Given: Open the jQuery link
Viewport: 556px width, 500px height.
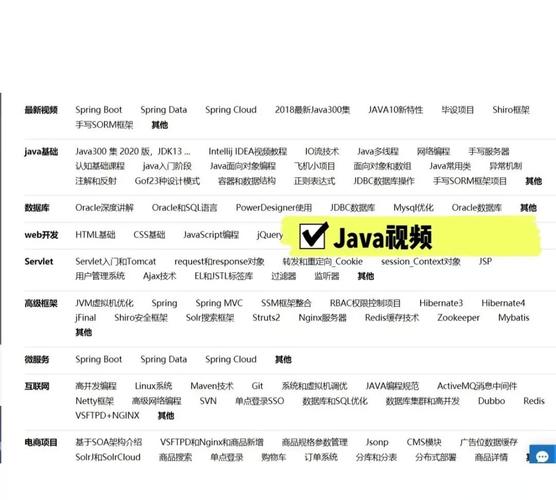Looking at the screenshot, I should [x=269, y=235].
